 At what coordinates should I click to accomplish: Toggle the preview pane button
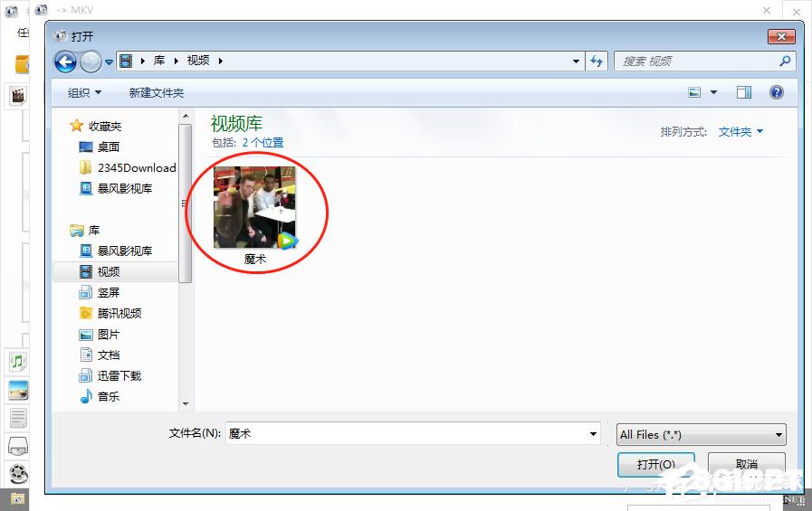click(x=744, y=92)
